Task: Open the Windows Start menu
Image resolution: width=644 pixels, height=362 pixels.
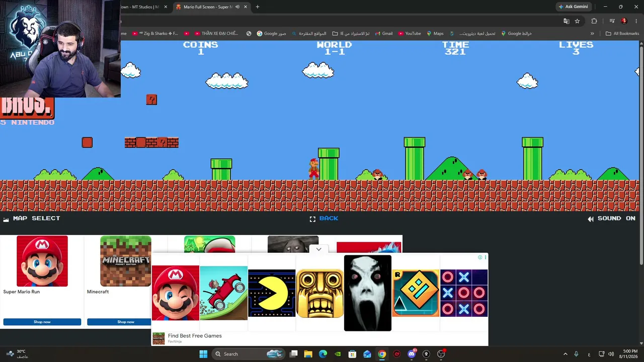Action: coord(203,354)
